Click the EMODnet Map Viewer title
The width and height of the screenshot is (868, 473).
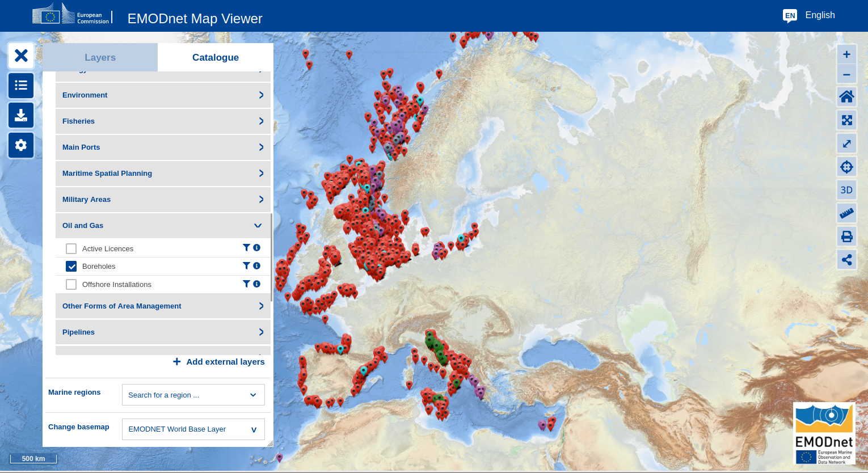195,19
